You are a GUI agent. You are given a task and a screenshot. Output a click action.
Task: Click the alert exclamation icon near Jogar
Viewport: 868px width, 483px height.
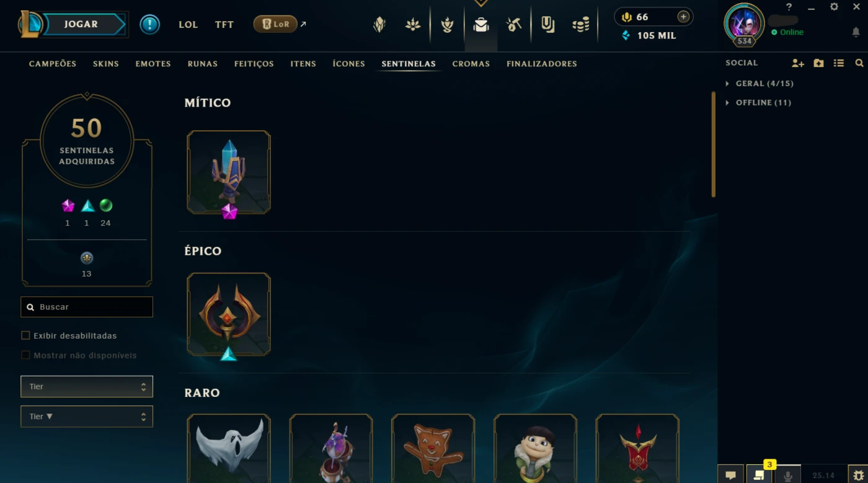(149, 24)
